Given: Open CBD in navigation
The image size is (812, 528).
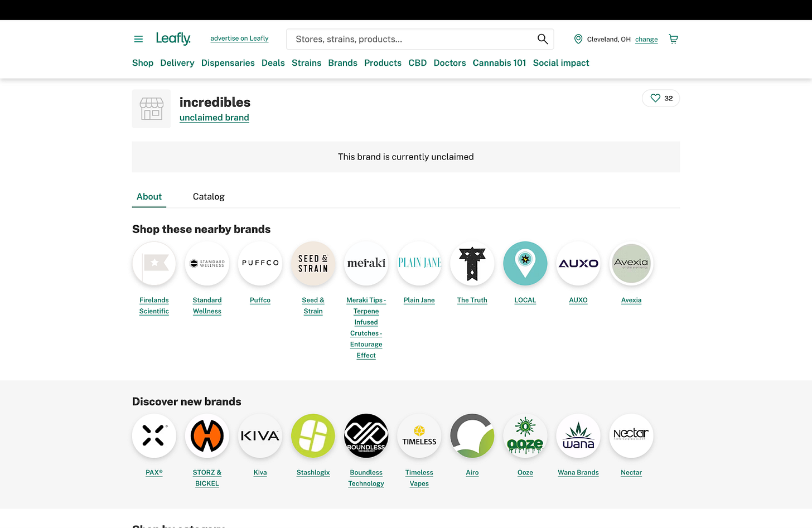Looking at the screenshot, I should pyautogui.click(x=418, y=63).
